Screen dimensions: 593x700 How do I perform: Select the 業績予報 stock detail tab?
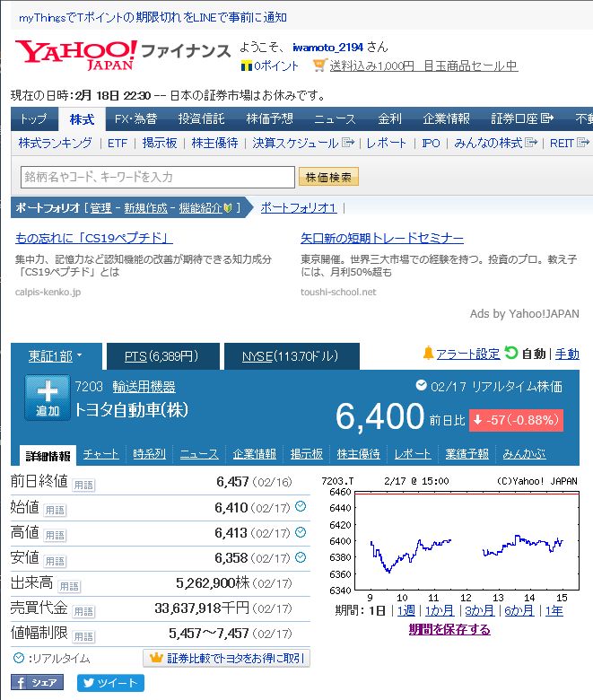(x=467, y=454)
